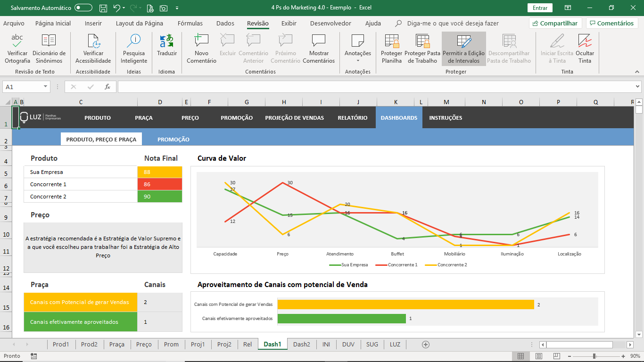Image resolution: width=644 pixels, height=362 pixels.
Task: Click the Traduzir translate icon
Action: pos(166,46)
